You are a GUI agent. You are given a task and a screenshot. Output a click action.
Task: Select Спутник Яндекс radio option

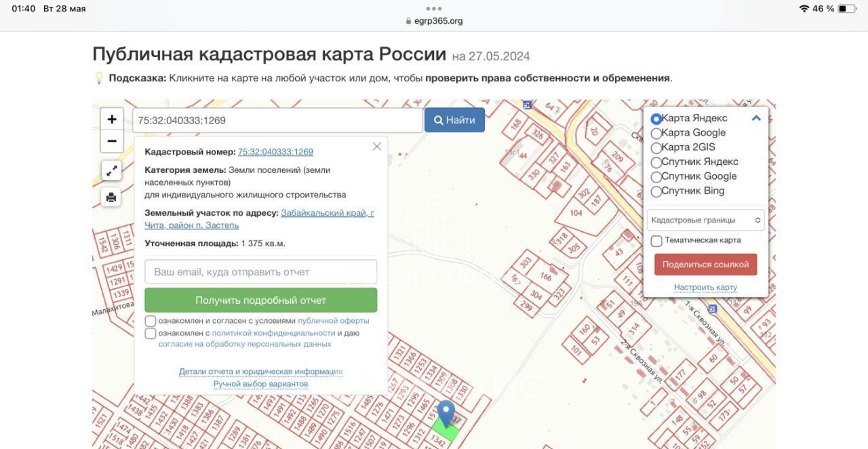point(656,162)
